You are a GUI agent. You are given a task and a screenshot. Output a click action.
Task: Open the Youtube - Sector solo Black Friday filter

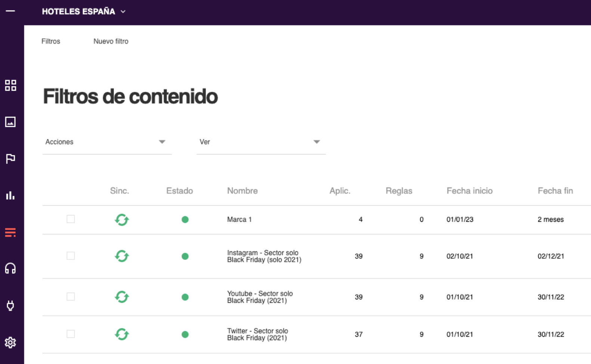click(x=260, y=297)
